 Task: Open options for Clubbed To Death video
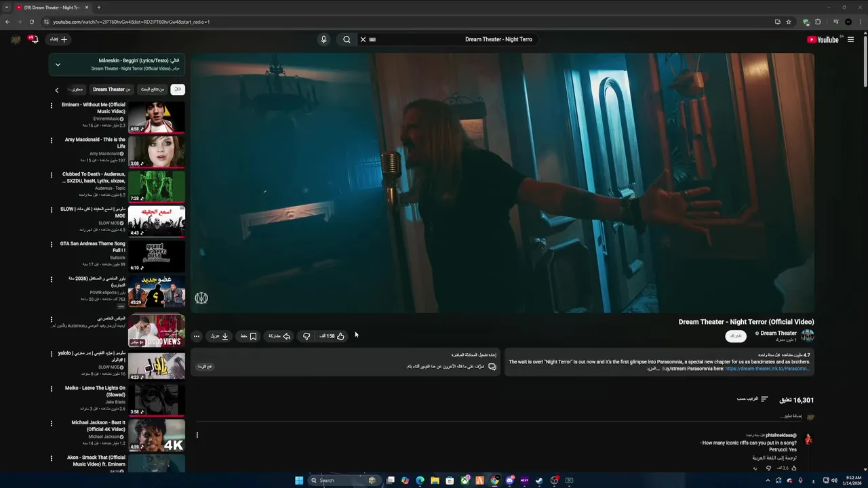pyautogui.click(x=51, y=175)
